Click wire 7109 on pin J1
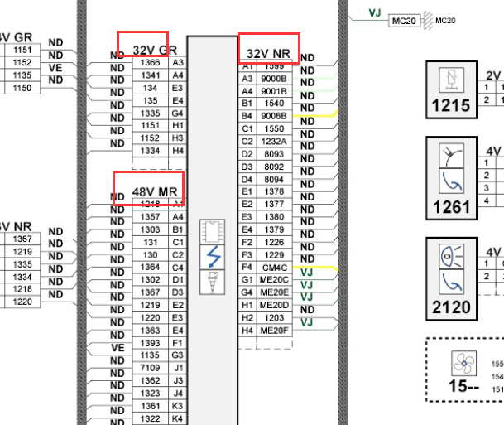The height and width of the screenshot is (425, 504). (x=151, y=368)
